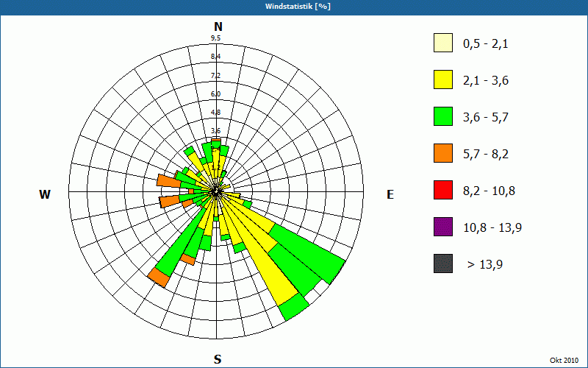This screenshot has height=368, width=588.
Task: Click the 9,5 radial axis label
Action: pyautogui.click(x=215, y=38)
